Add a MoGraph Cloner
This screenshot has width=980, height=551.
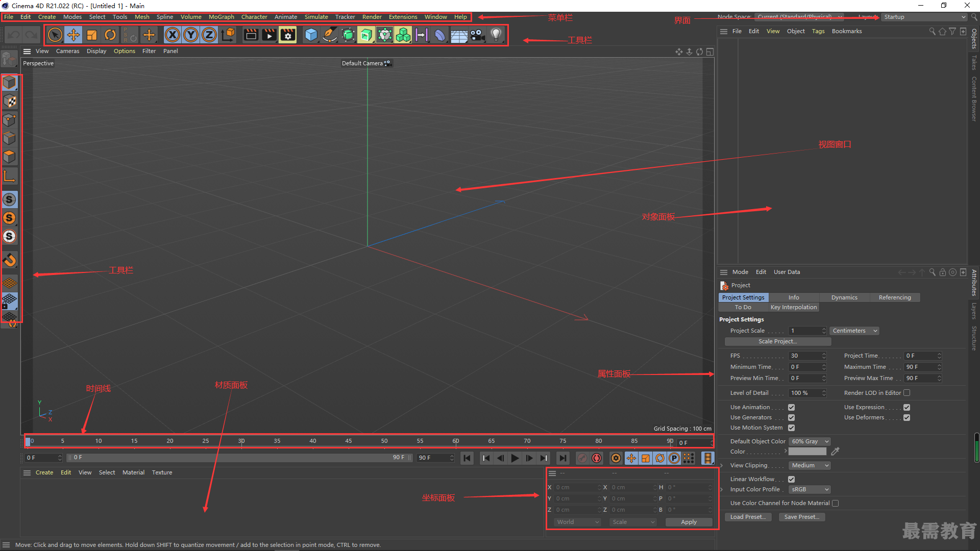click(x=403, y=35)
